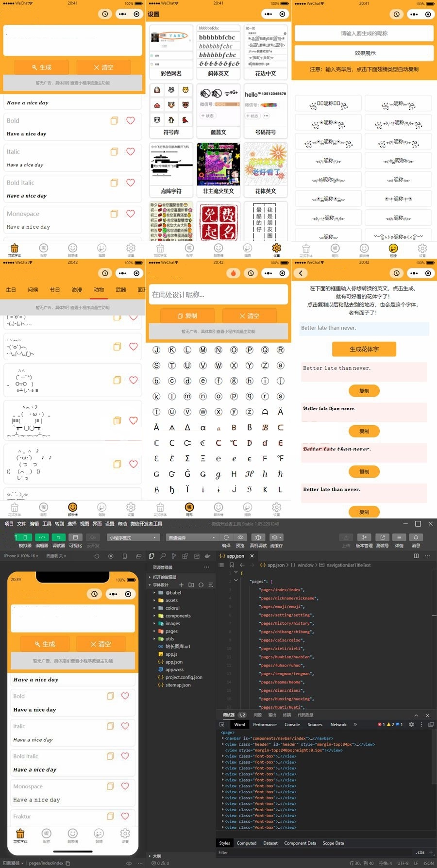The height and width of the screenshot is (868, 437).
Task: Select the 武器 category tab
Action: click(120, 290)
